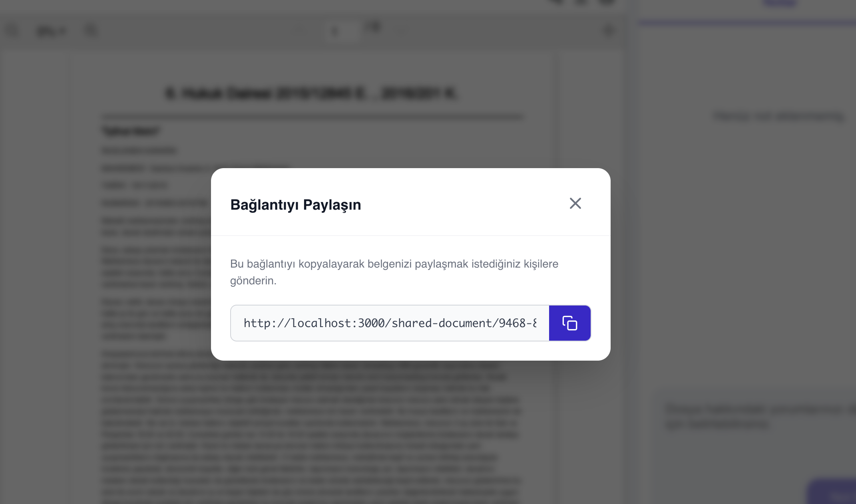Click the Bağlantıyı Paylaşın dialog heading
Image resolution: width=856 pixels, height=504 pixels.
pyautogui.click(x=295, y=204)
